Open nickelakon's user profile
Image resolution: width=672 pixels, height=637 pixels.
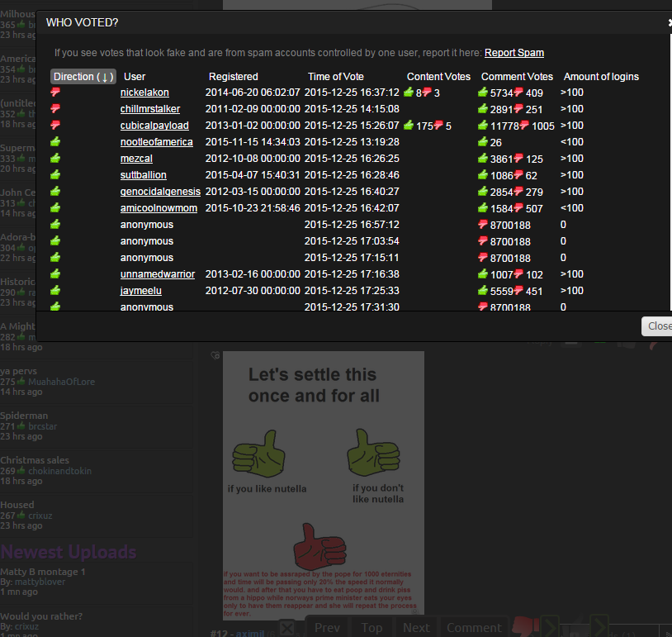pos(144,93)
